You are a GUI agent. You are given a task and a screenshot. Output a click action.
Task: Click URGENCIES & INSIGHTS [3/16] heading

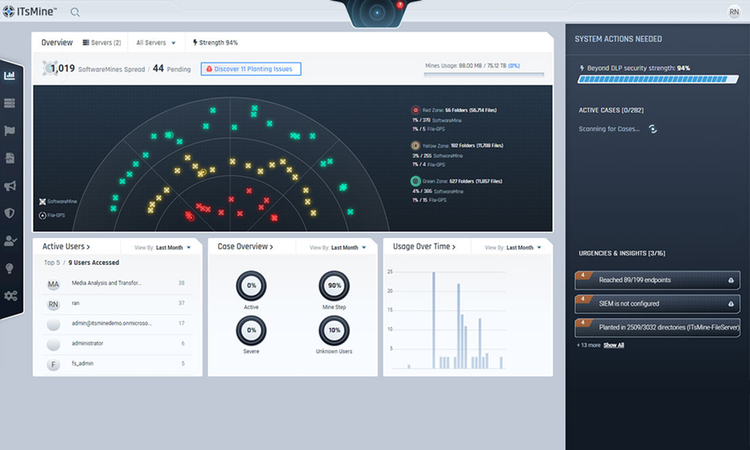pos(621,253)
